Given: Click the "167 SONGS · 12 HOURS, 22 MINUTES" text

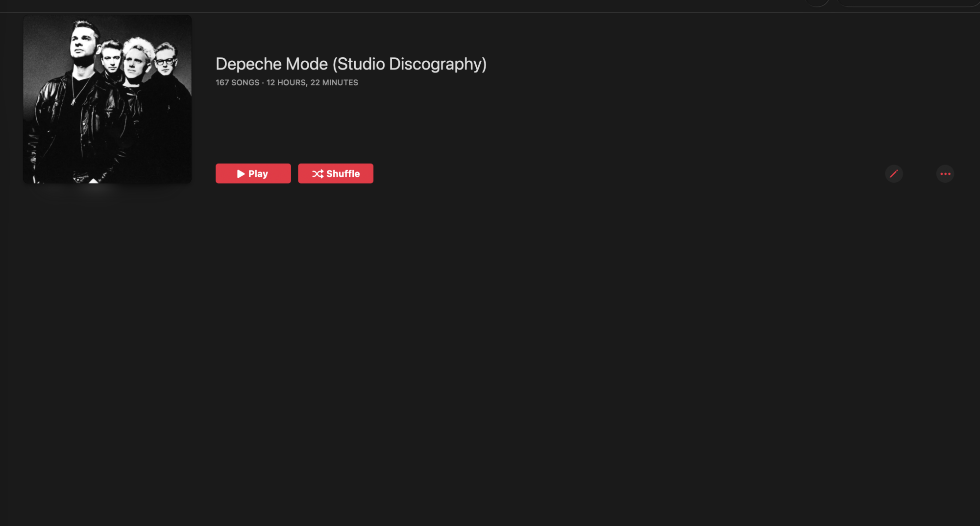Looking at the screenshot, I should (287, 83).
